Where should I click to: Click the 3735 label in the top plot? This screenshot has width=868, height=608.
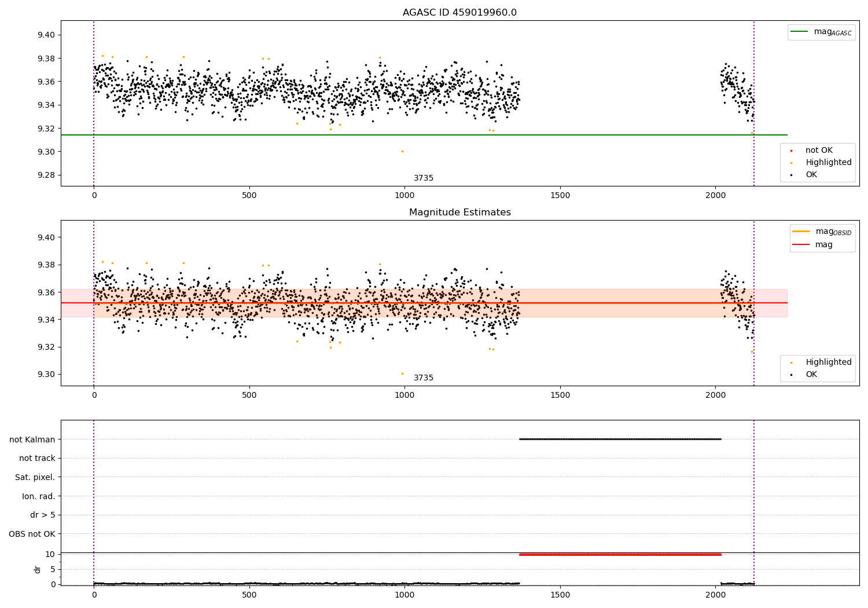pyautogui.click(x=424, y=178)
